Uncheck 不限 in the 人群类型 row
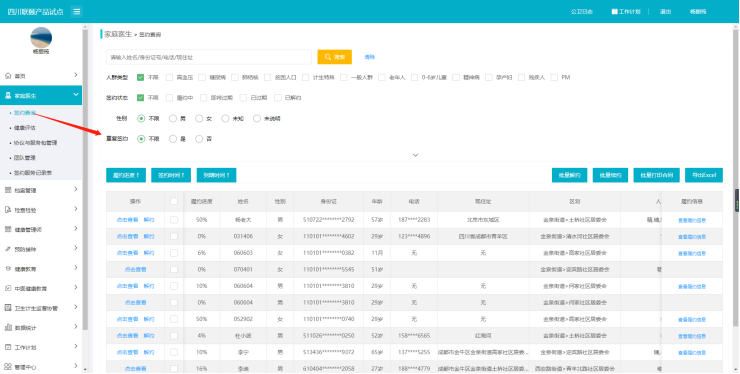Screen dimensions: 740x374 pos(141,77)
